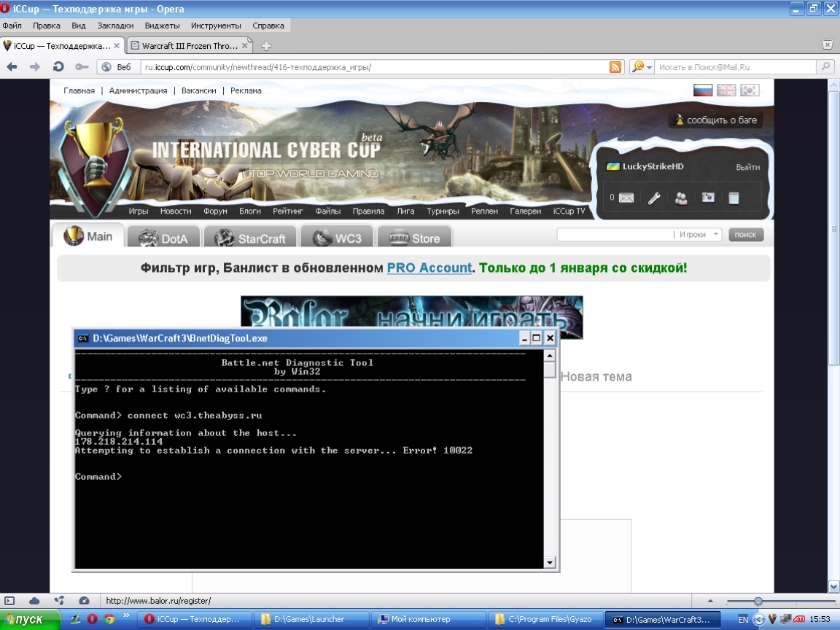Screen dimensions: 840x630
Task: Click the PRO Account link
Action: pyautogui.click(x=429, y=268)
